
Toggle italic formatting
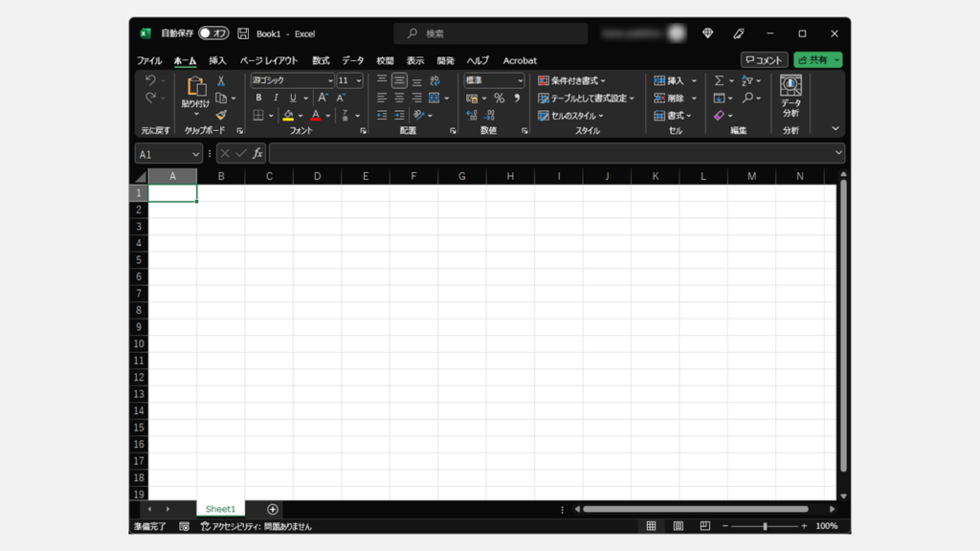pos(276,99)
